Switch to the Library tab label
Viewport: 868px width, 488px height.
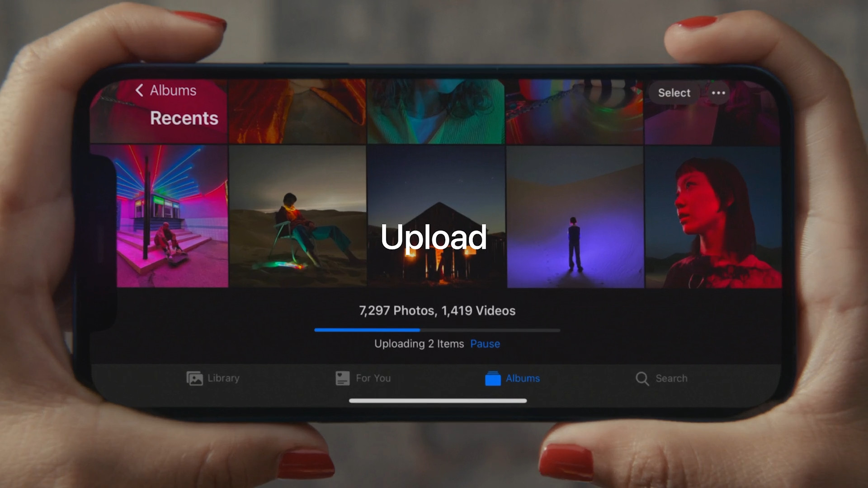[x=223, y=378]
